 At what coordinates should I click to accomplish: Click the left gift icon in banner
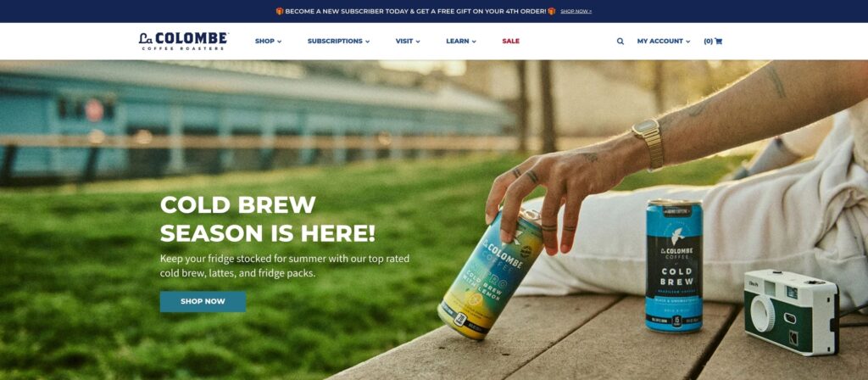pos(280,11)
